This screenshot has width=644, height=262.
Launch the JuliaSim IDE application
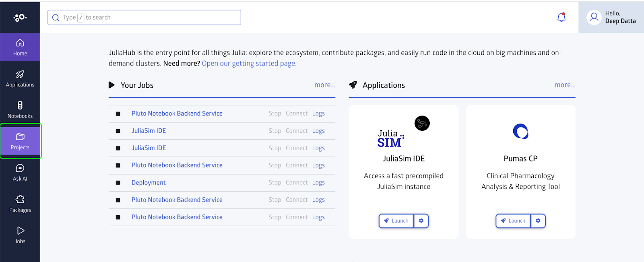(x=396, y=221)
